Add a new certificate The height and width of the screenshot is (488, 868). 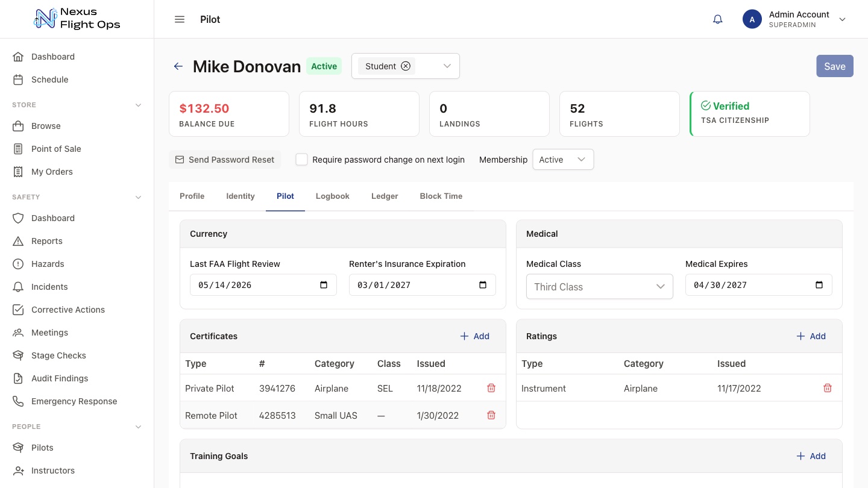[475, 336]
